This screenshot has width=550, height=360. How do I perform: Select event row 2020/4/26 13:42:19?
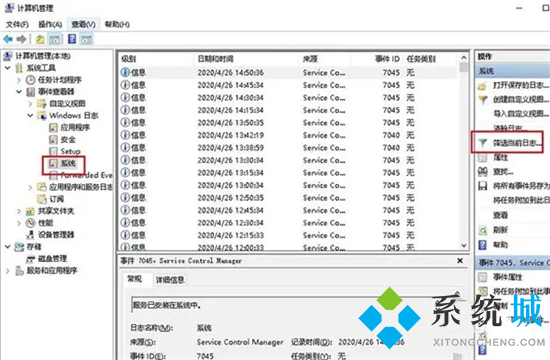point(288,135)
